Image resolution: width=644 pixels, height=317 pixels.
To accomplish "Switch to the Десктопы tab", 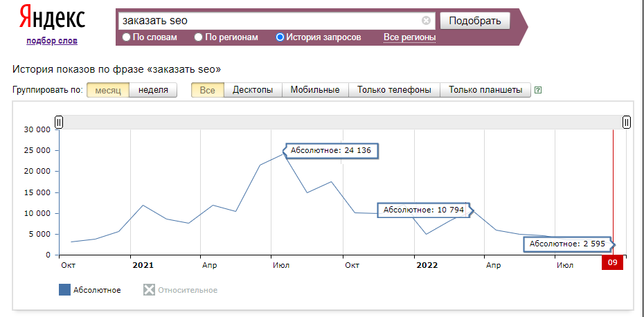I will tap(253, 90).
